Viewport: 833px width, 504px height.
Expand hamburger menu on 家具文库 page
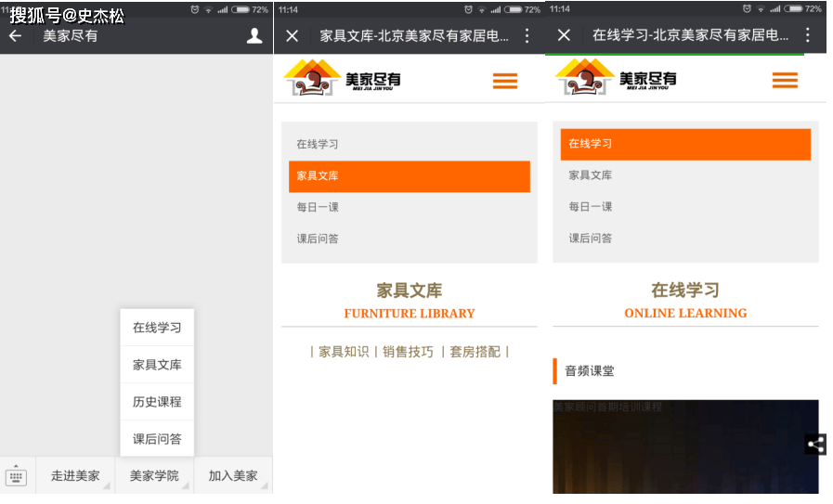(x=505, y=81)
